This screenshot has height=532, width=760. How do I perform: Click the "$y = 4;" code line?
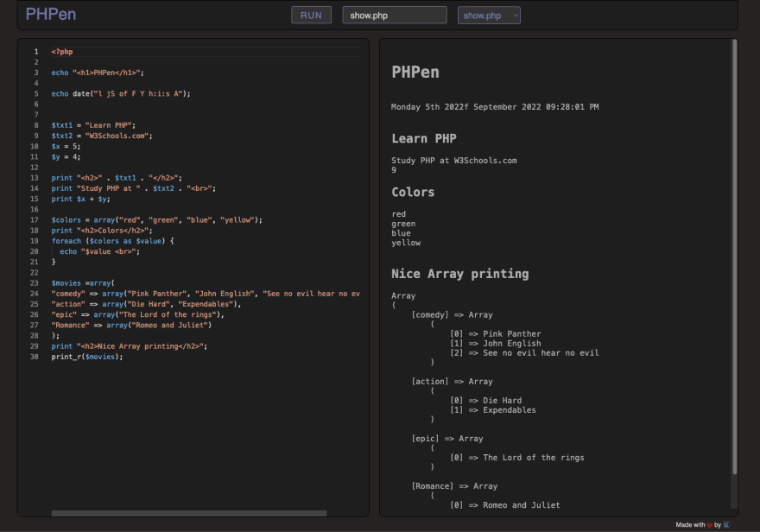[x=66, y=157]
